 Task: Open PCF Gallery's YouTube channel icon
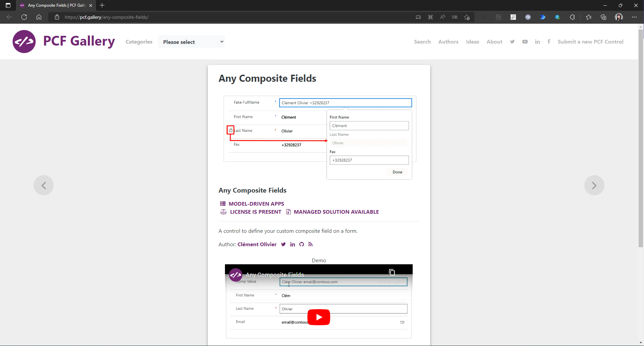(x=525, y=42)
